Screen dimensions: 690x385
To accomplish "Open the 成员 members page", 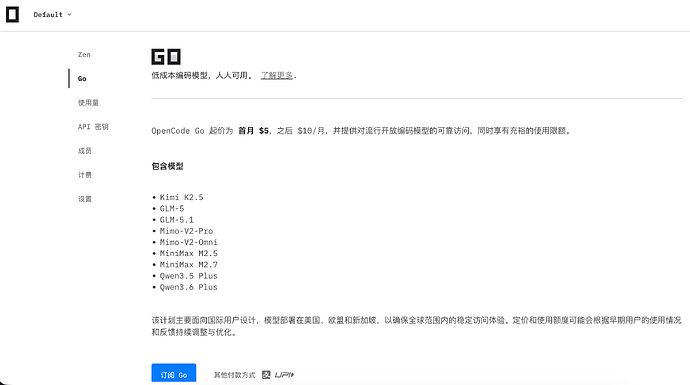I will 84,150.
